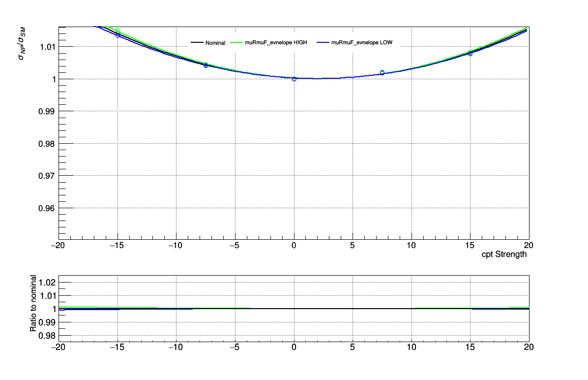Click the −10 x-axis label of ratio panel

[175, 348]
